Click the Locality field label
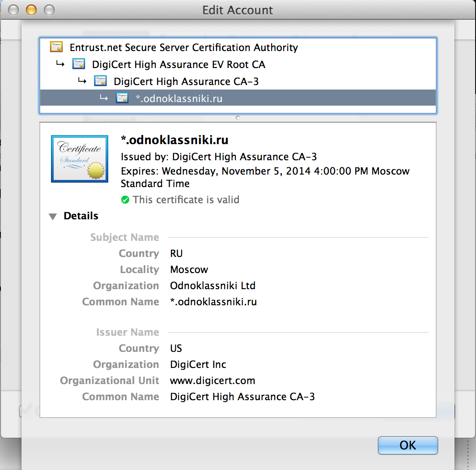Image resolution: width=476 pixels, height=470 pixels. coord(139,269)
